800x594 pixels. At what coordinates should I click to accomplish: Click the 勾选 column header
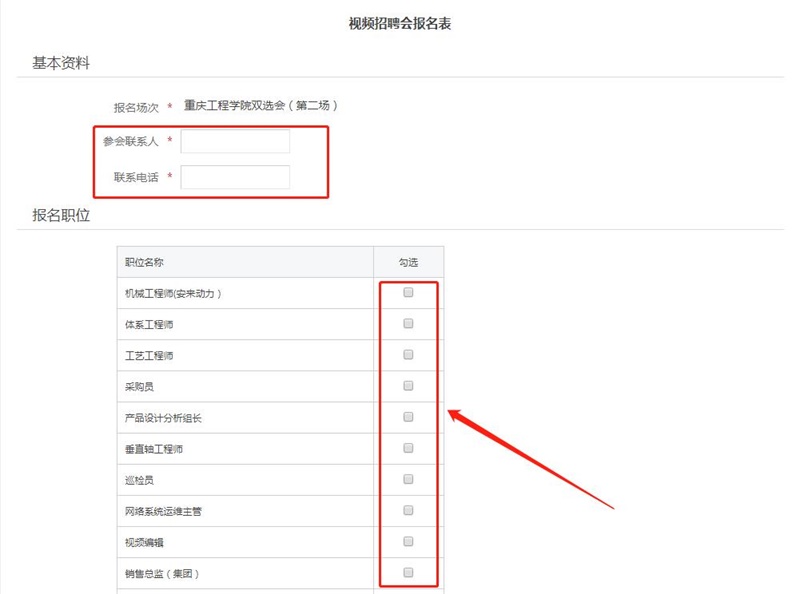click(x=408, y=263)
